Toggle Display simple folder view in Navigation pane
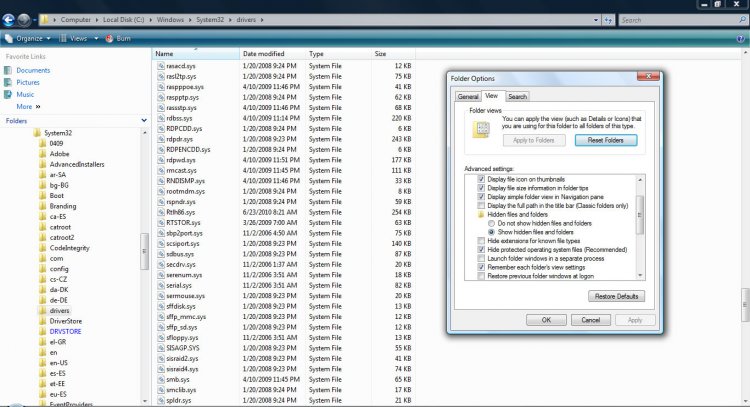750x407 pixels. click(481, 197)
